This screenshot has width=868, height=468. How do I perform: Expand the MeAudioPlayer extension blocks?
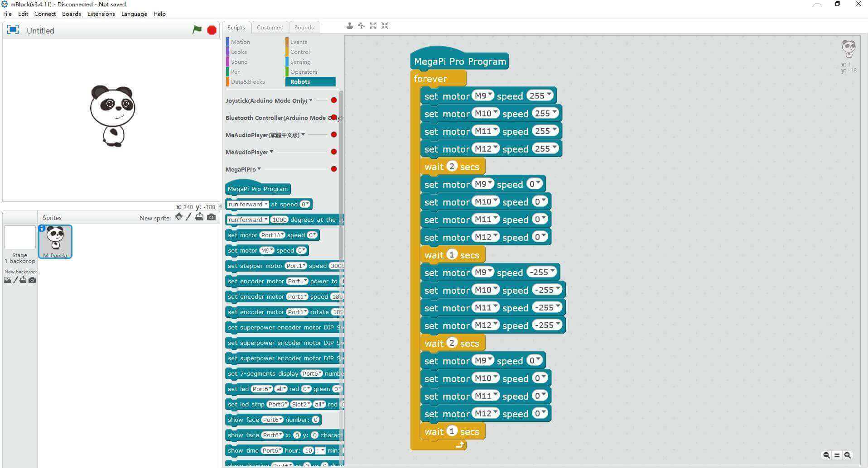[271, 152]
